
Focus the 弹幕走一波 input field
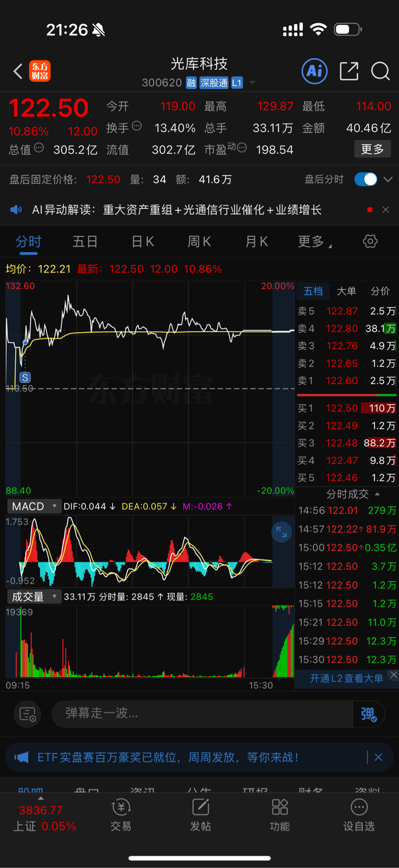(x=203, y=714)
